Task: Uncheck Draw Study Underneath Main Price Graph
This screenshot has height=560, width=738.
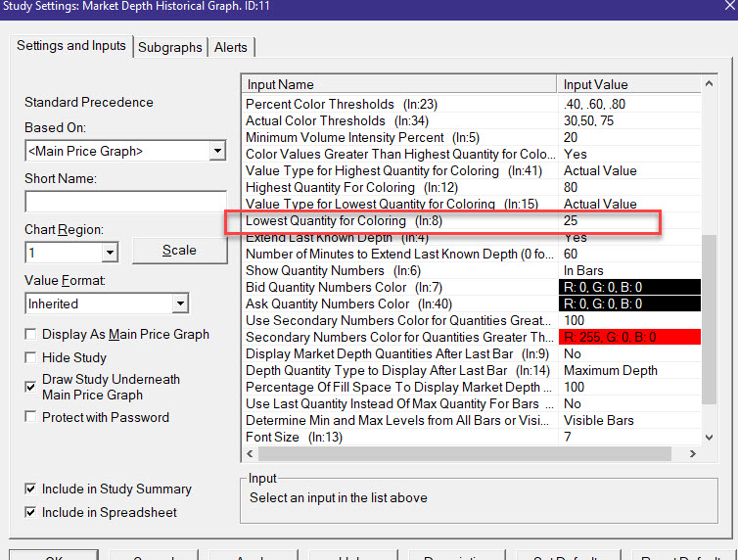Action: pyautogui.click(x=30, y=387)
